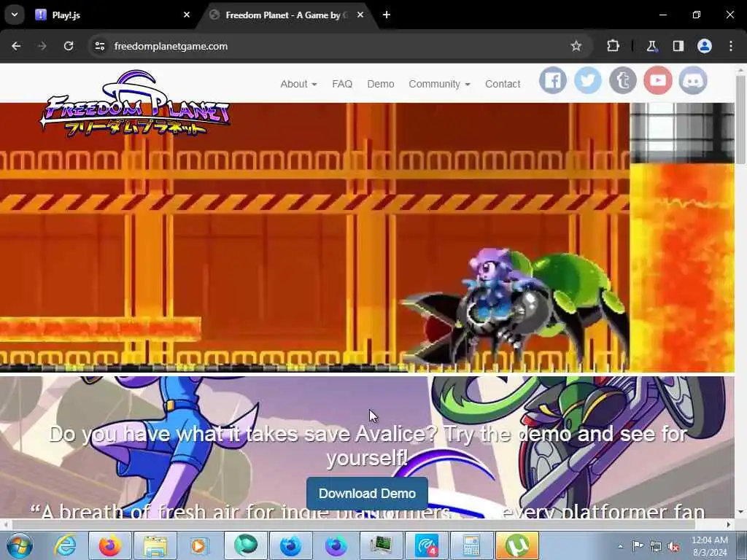This screenshot has height=560, width=747.
Task: Open a new browser tab
Action: (x=387, y=15)
